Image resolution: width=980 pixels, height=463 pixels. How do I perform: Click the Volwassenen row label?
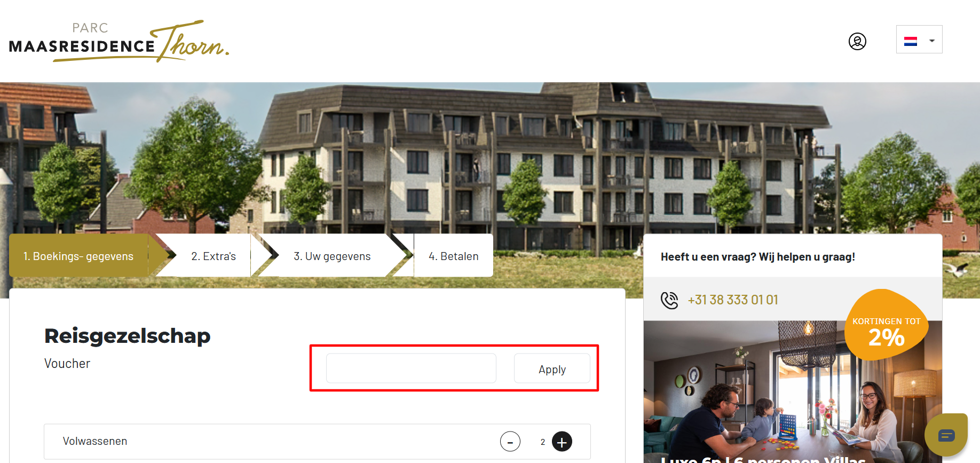(95, 441)
